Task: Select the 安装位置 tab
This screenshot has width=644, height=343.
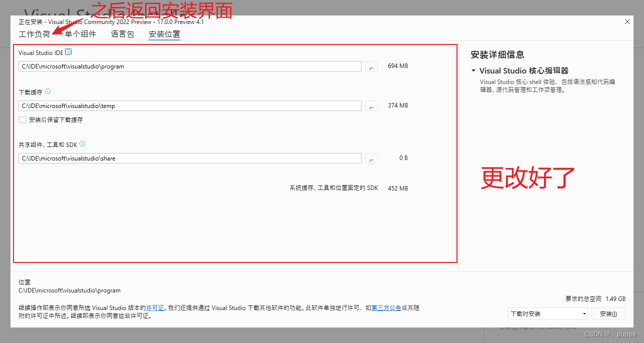Action: tap(164, 34)
